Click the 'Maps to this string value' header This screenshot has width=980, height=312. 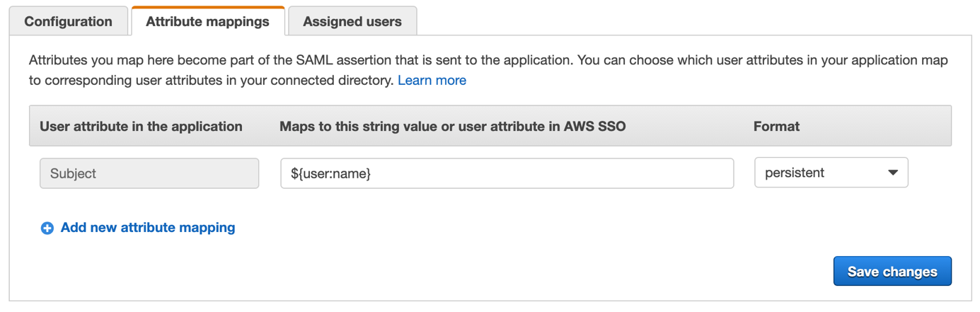(452, 127)
